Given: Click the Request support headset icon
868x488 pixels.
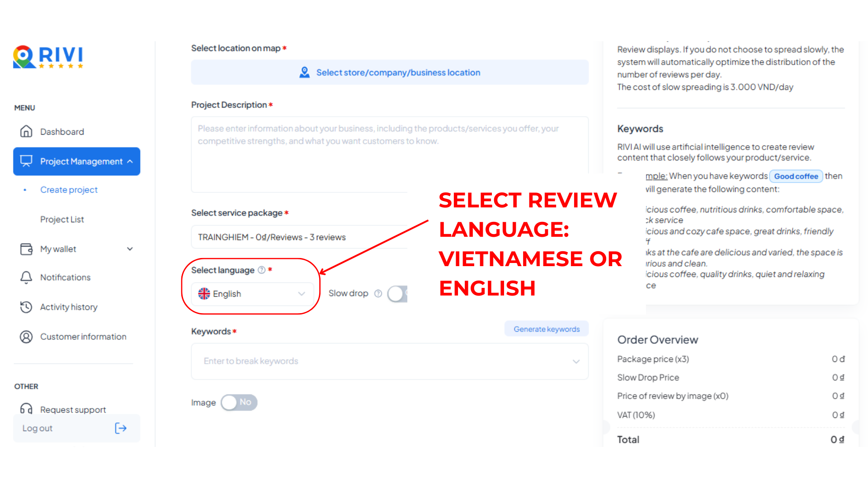Looking at the screenshot, I should (26, 409).
